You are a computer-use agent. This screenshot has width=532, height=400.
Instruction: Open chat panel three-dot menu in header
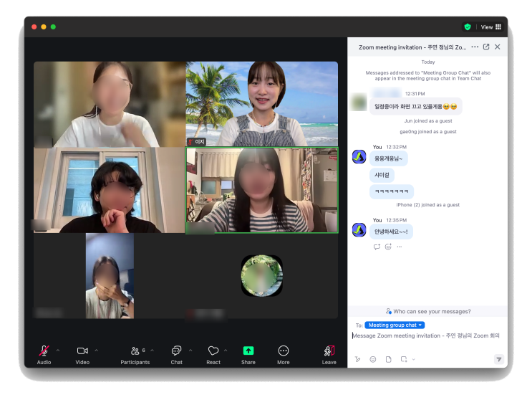click(x=475, y=47)
